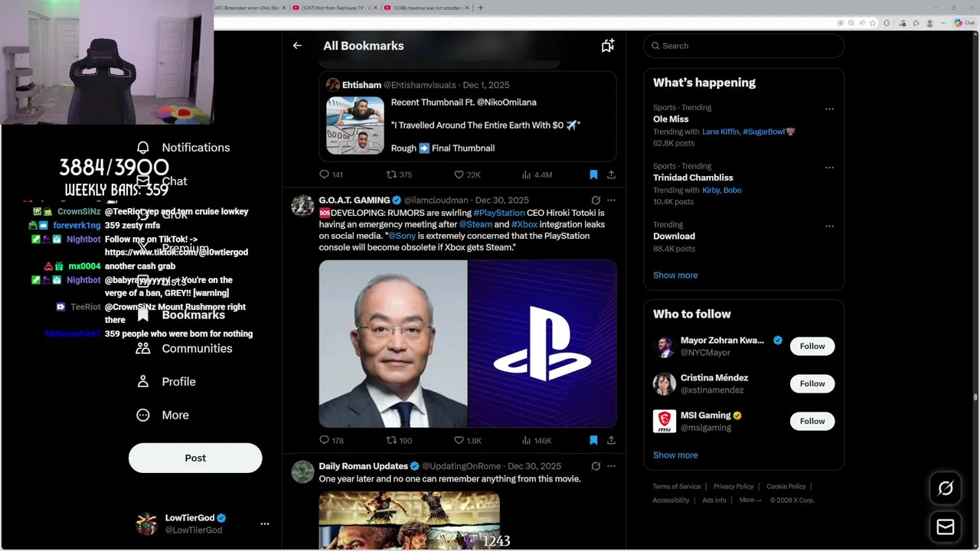Screen dimensions: 980x551
Task: Open the #PlayStation hashtag link
Action: tap(499, 213)
